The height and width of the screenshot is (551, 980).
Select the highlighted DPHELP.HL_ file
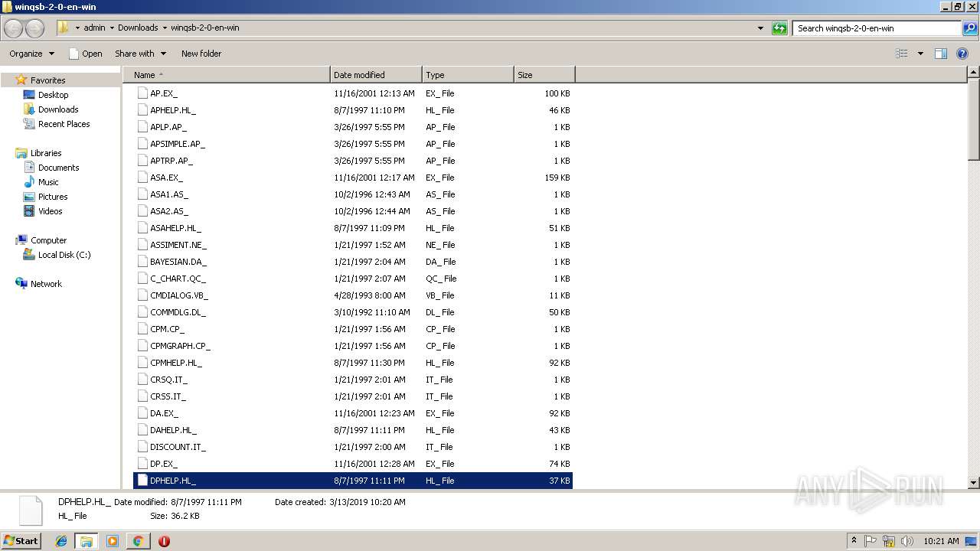click(354, 481)
